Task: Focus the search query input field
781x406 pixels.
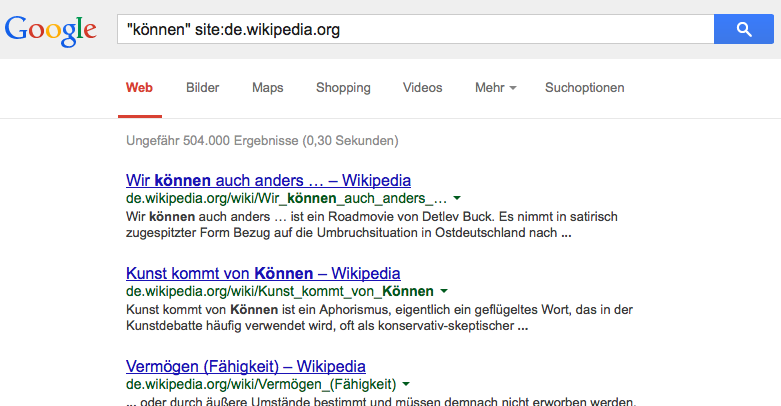Action: [x=415, y=29]
